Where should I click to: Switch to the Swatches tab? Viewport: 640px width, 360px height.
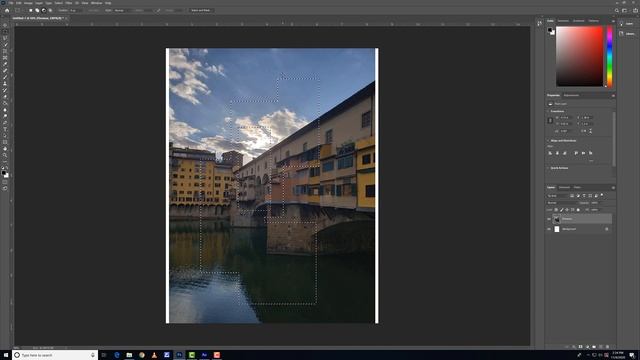(x=563, y=21)
